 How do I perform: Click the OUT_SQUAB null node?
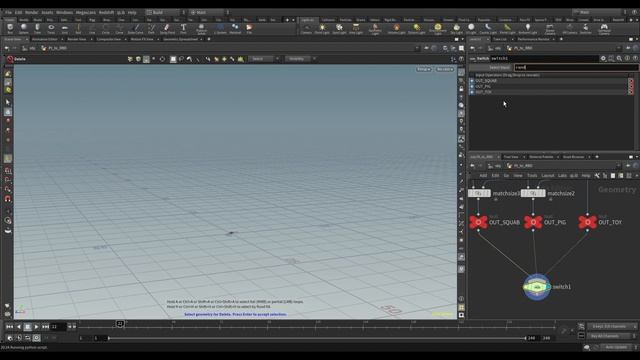(478, 222)
